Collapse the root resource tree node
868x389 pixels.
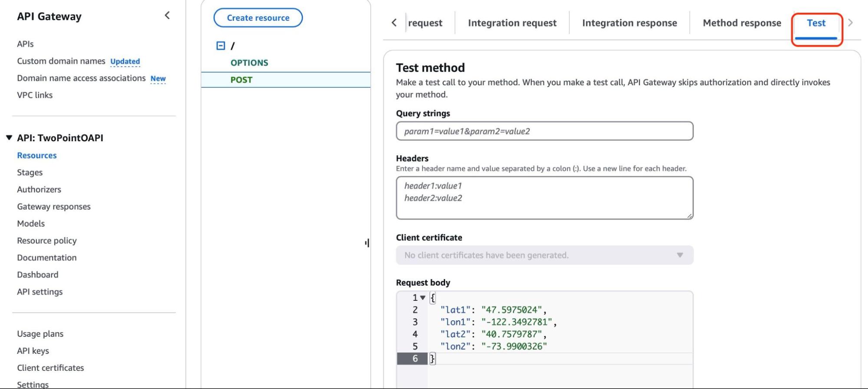(x=221, y=46)
